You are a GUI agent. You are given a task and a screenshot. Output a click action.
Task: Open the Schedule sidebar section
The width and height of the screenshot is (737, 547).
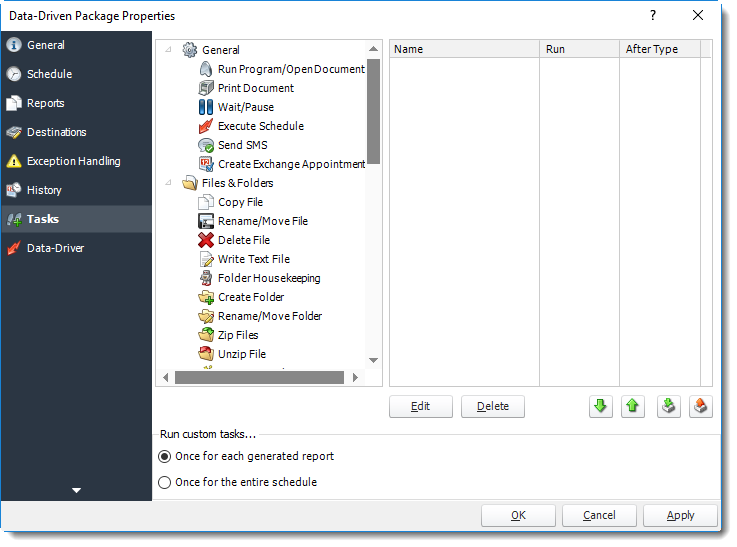76,74
